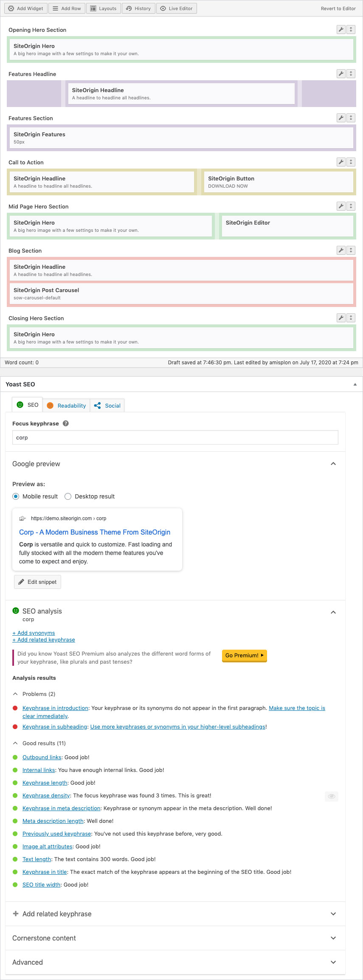363x980 pixels.
Task: Select the Mobile result radio button
Action: pyautogui.click(x=16, y=496)
